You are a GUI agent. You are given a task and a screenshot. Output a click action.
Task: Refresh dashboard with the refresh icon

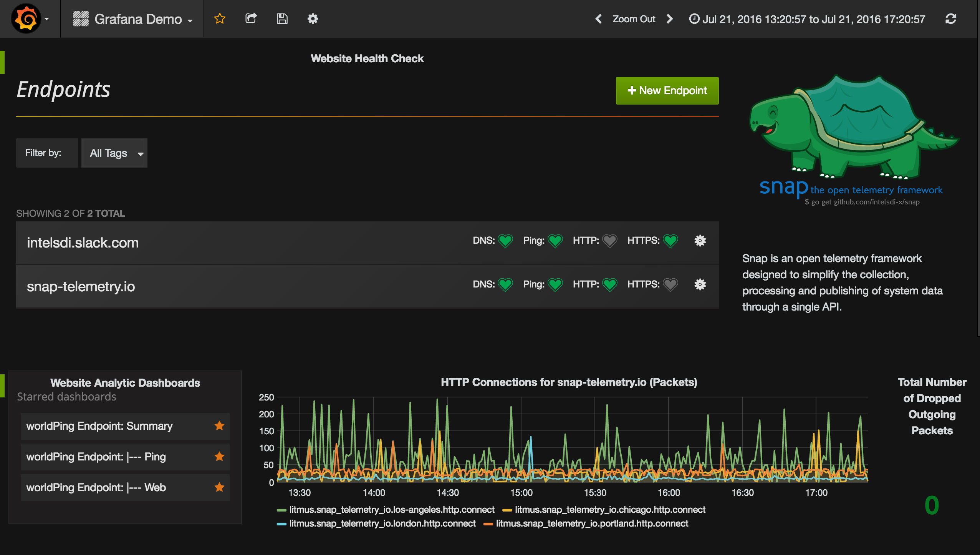[x=950, y=19]
